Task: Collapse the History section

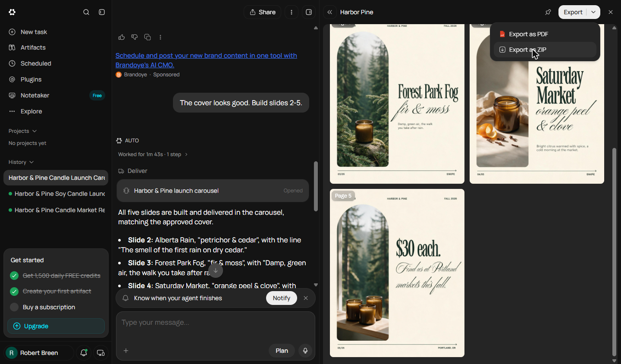Action: 21,162
